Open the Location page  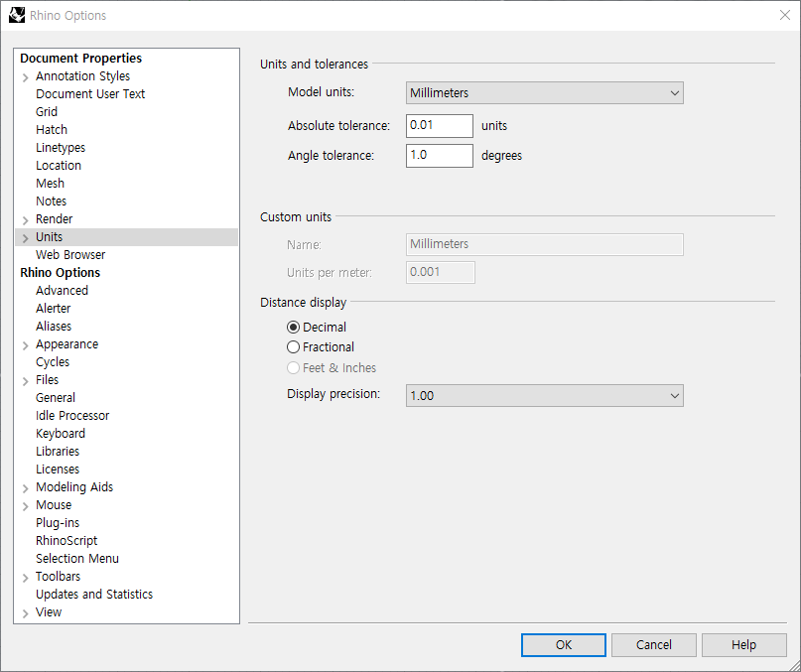click(59, 166)
